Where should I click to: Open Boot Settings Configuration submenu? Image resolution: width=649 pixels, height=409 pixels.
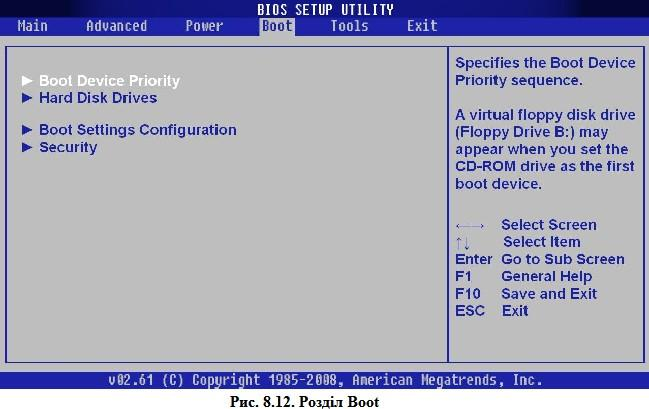point(138,130)
